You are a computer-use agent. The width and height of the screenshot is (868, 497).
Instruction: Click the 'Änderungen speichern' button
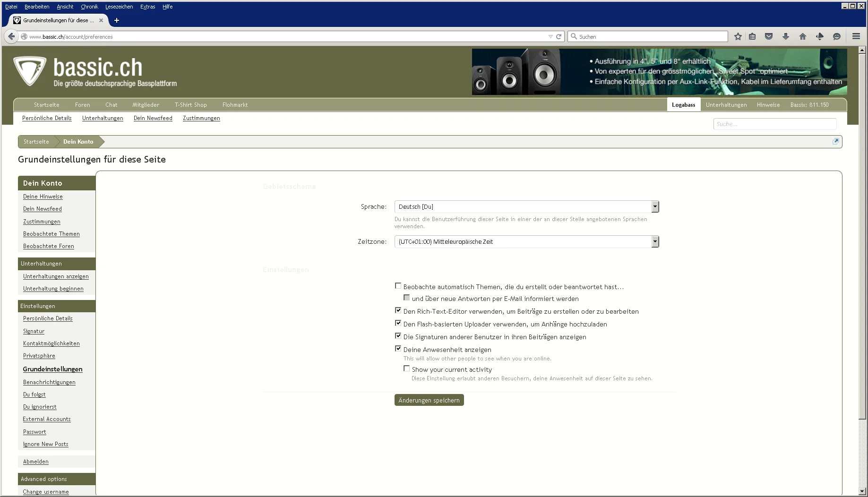point(429,400)
